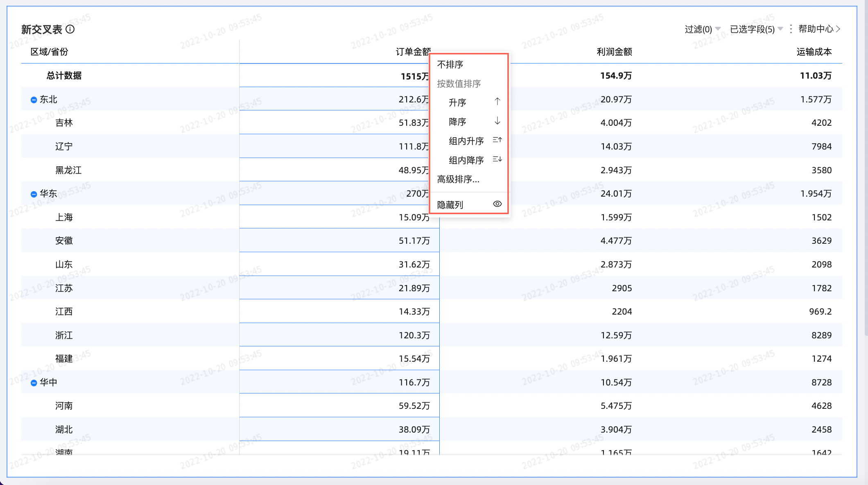Click the 2905 profit cell for 江苏
The width and height of the screenshot is (868, 485).
tap(622, 288)
